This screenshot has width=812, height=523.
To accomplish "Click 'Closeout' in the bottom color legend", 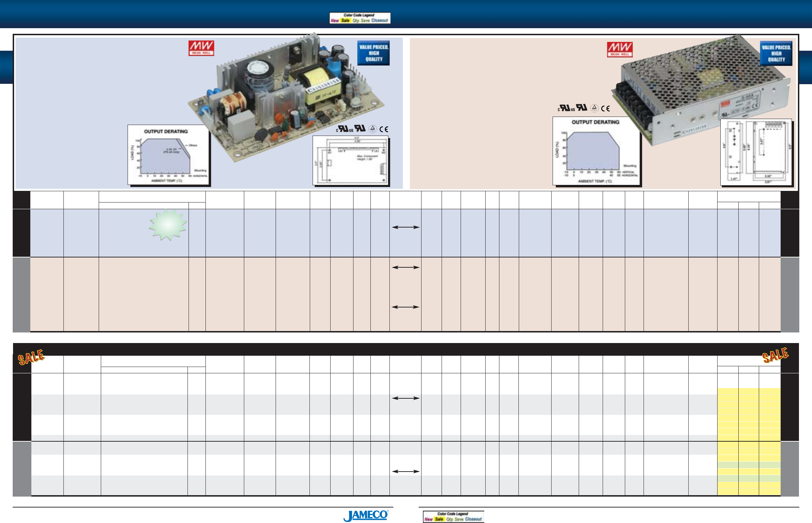I will [x=473, y=519].
